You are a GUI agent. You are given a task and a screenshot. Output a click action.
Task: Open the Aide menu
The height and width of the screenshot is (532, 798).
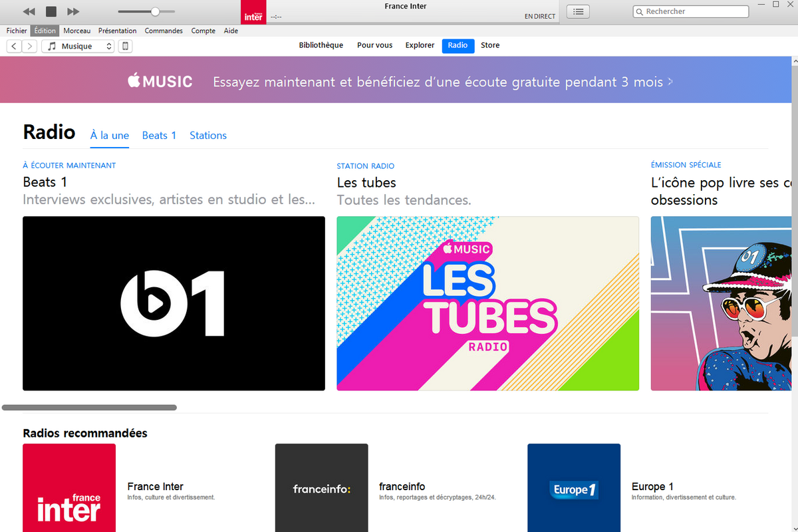tap(231, 31)
